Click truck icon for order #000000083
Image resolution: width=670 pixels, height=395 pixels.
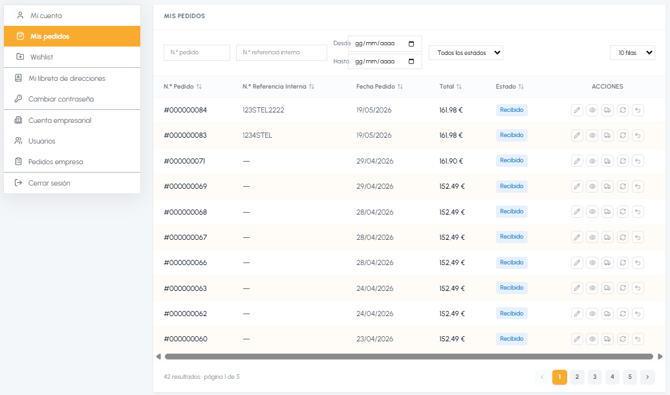coord(607,136)
